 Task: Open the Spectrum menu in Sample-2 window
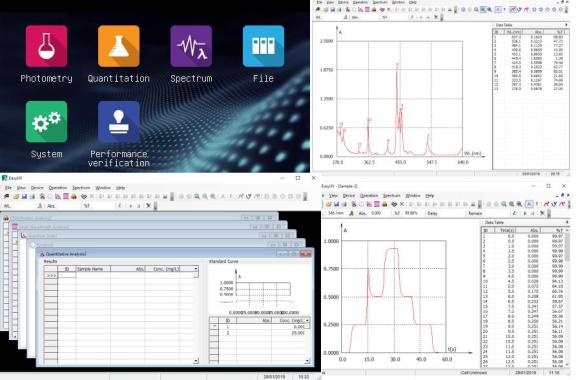tap(392, 195)
